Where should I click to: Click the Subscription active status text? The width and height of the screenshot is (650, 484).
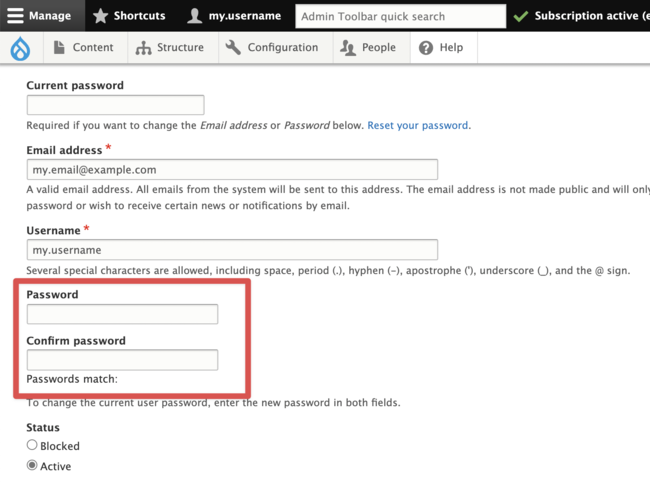592,16
